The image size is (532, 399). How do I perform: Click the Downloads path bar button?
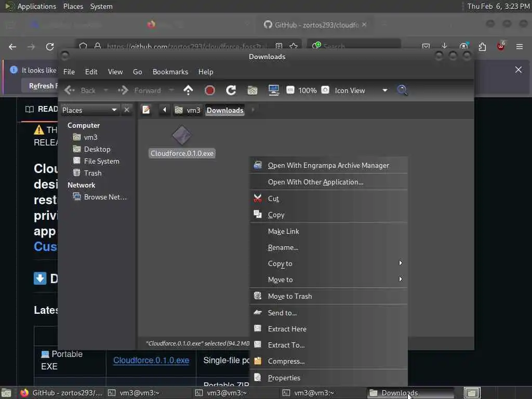[225, 110]
